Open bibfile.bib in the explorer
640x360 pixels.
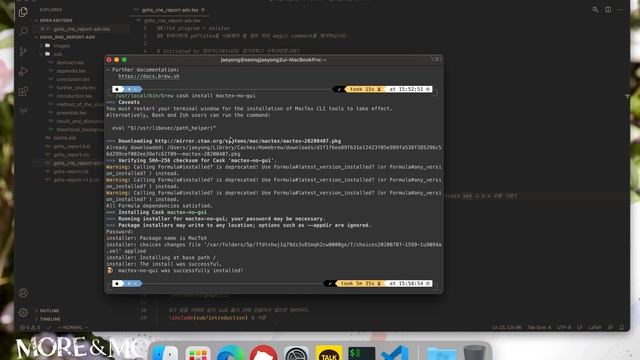coord(64,138)
